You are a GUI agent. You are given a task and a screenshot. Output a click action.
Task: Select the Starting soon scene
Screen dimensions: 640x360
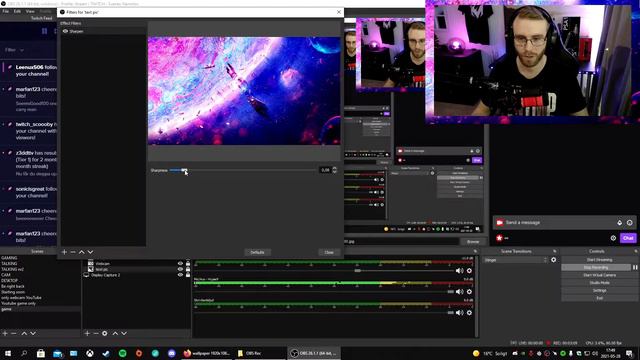point(13,292)
